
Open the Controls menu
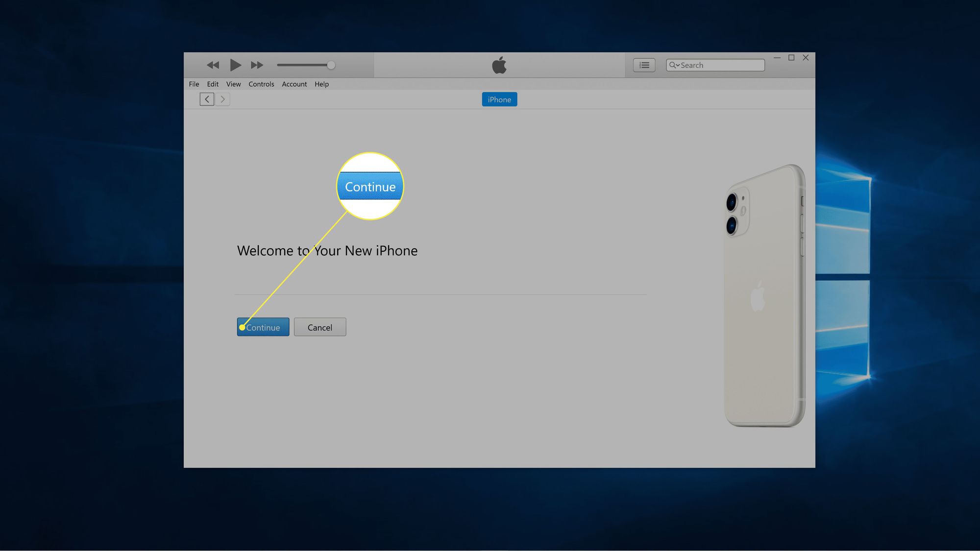pyautogui.click(x=261, y=84)
